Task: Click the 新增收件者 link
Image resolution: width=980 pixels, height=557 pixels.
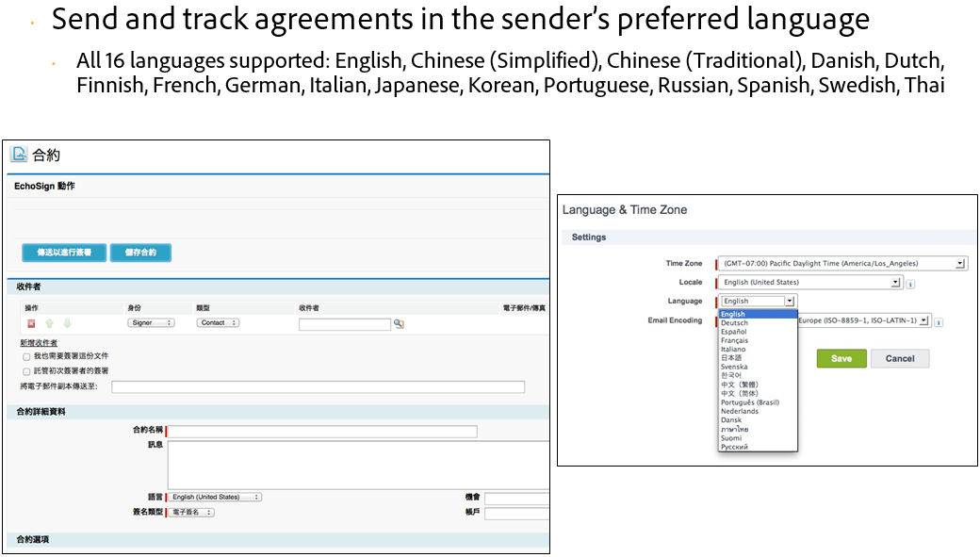Action: coord(39,342)
